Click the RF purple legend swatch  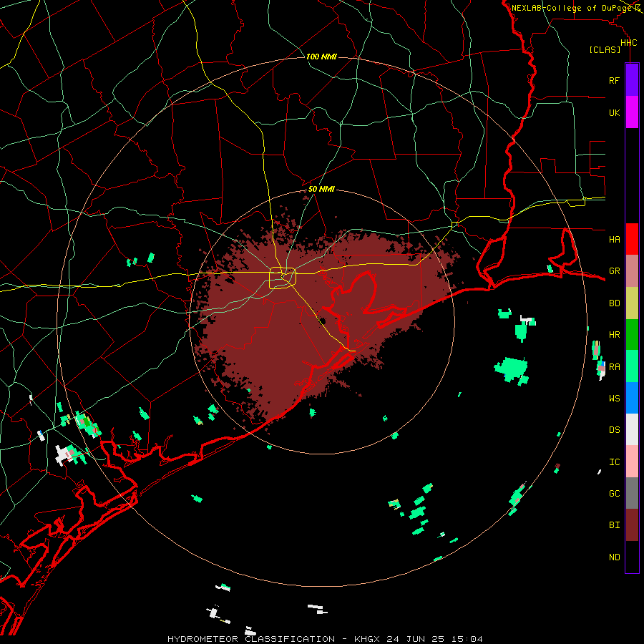(x=632, y=80)
